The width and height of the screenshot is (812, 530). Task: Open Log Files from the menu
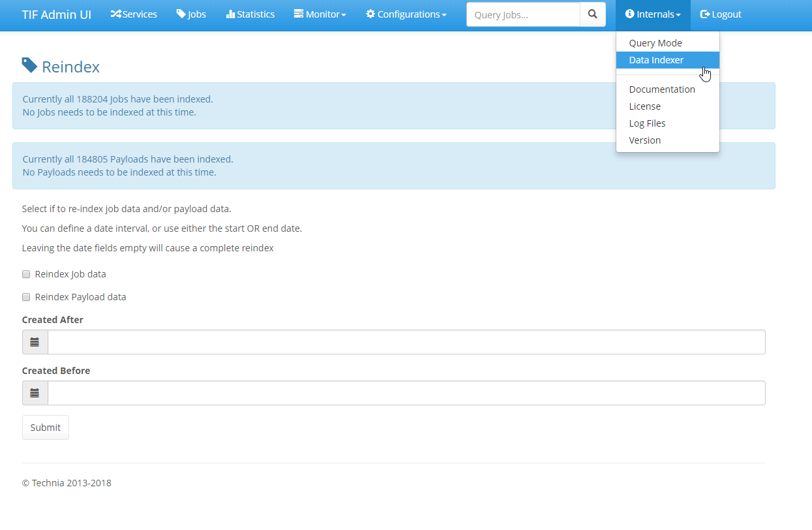click(x=647, y=123)
